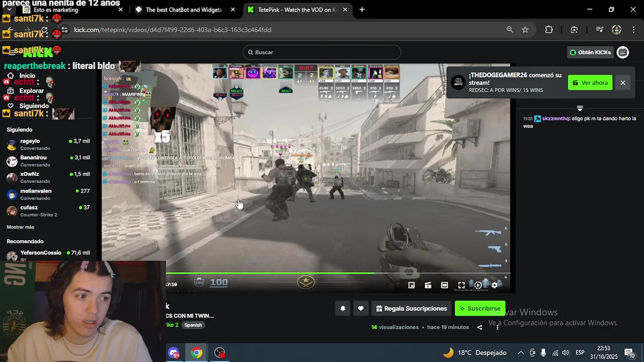Expand the tab search dropdown arrow

pos(9,10)
